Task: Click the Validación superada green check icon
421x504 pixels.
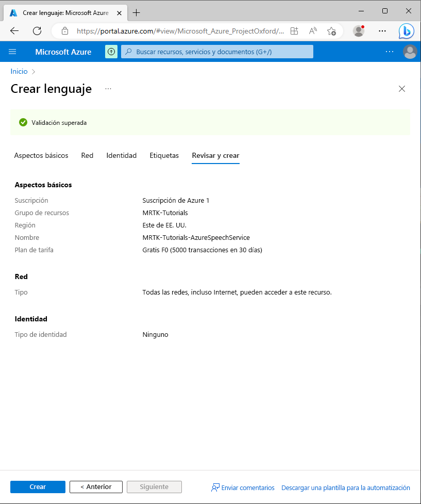Action: coord(23,122)
